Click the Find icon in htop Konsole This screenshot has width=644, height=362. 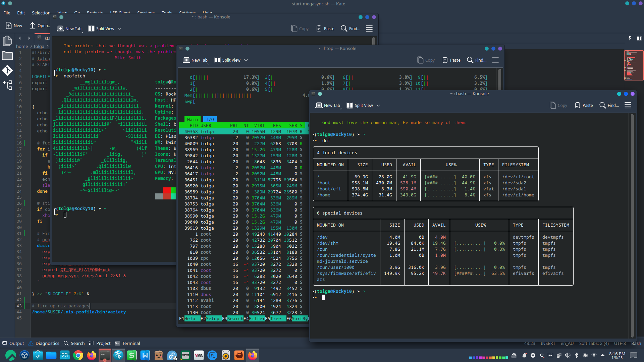(x=470, y=60)
